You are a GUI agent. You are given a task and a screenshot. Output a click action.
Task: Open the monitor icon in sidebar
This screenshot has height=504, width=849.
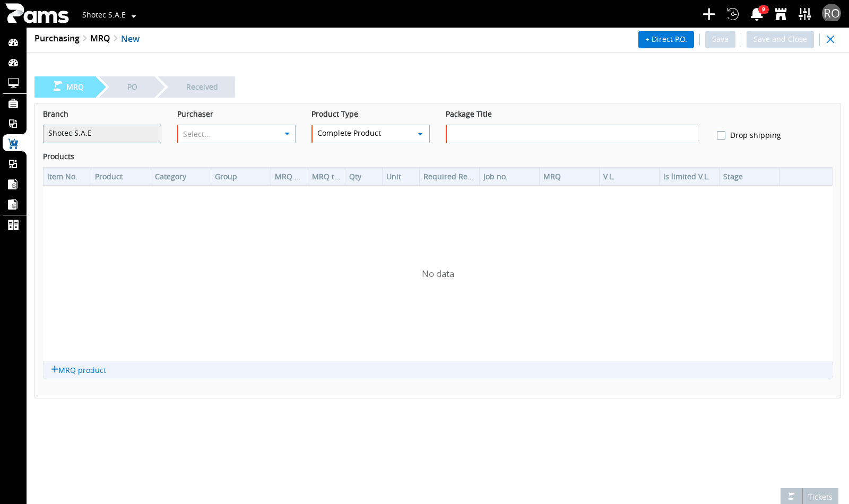click(x=13, y=83)
